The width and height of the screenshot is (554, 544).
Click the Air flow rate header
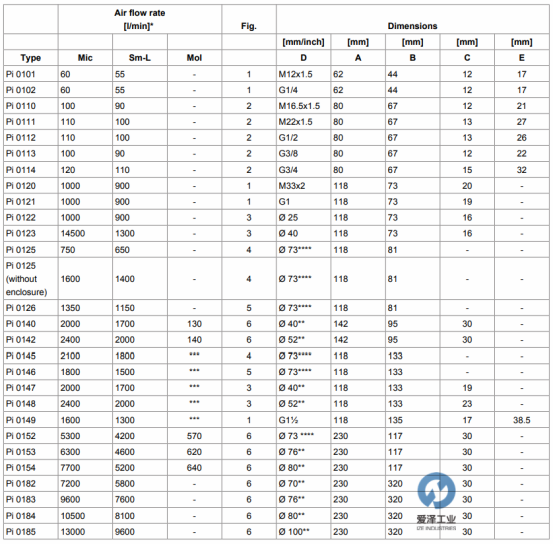[x=140, y=19]
